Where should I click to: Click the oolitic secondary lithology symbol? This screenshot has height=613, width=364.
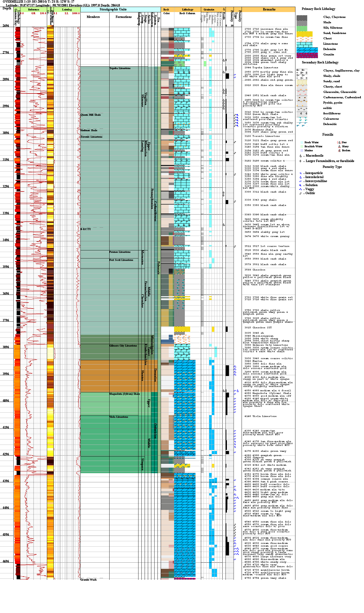click(302, 109)
